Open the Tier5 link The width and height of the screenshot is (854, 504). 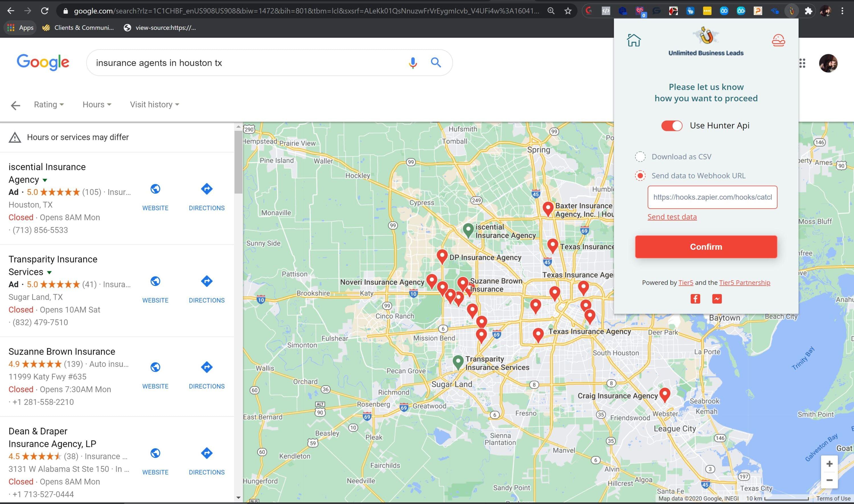(685, 283)
